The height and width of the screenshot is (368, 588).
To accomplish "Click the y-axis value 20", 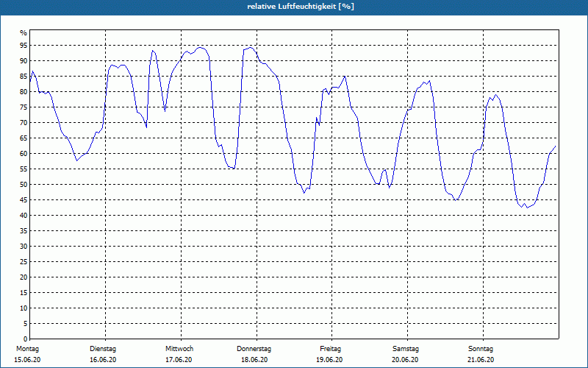I will point(24,277).
